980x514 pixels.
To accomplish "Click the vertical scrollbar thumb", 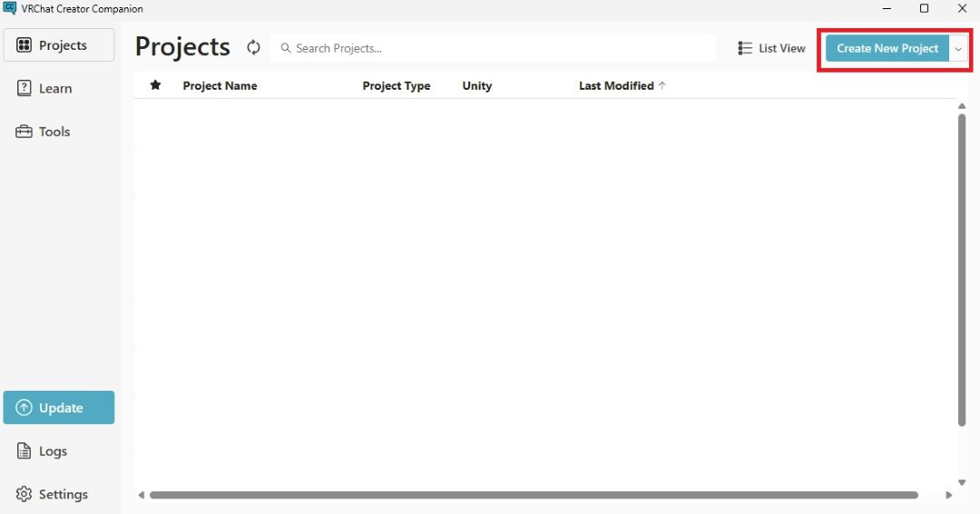I will click(962, 270).
